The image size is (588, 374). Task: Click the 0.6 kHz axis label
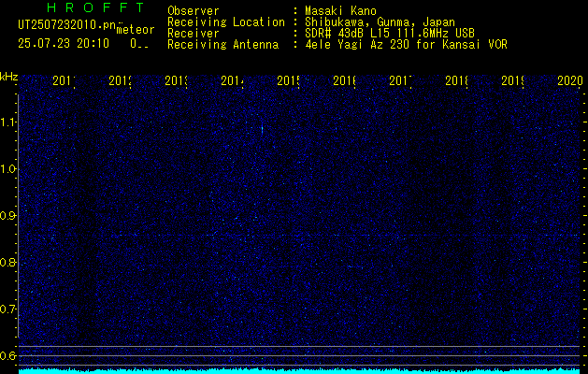point(9,355)
